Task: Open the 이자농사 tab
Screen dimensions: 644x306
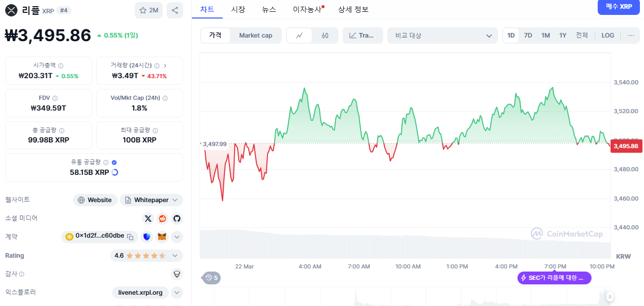Action: pyautogui.click(x=308, y=9)
